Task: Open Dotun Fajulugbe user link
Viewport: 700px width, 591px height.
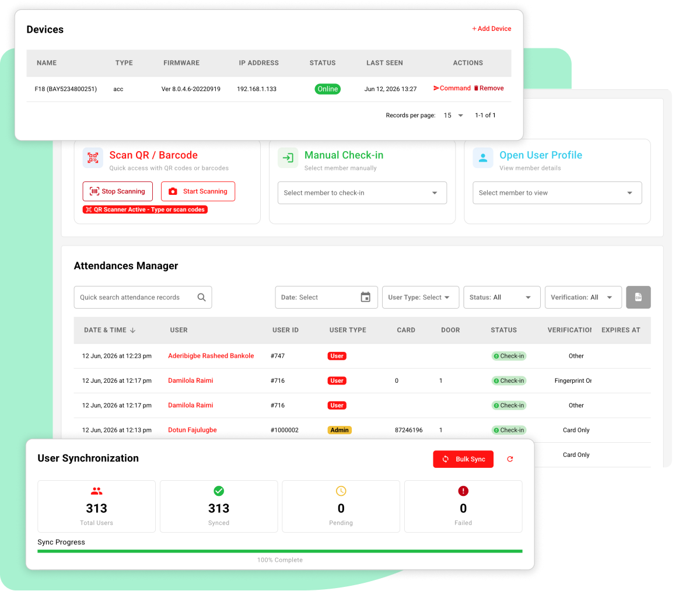Action: click(x=192, y=430)
